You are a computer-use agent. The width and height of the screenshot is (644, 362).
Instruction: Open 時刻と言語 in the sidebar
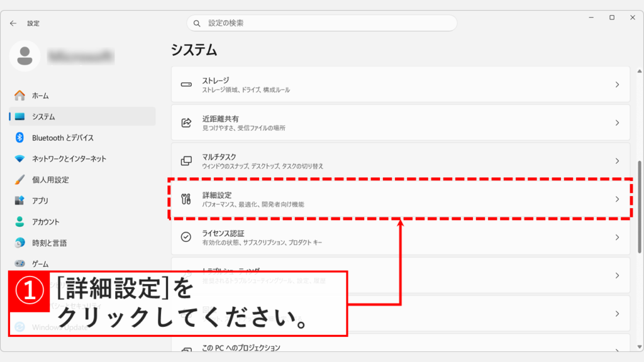(82, 243)
